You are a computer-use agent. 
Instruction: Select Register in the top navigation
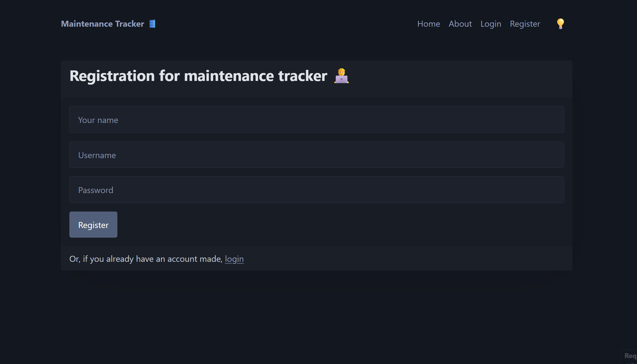coord(525,24)
